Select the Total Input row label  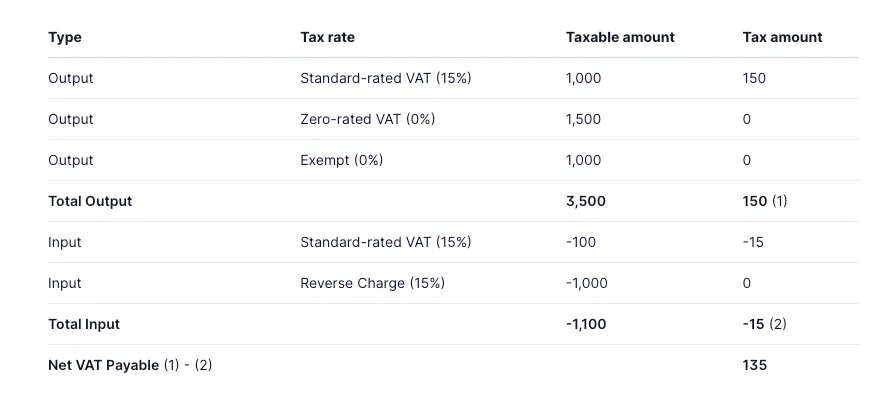[84, 324]
